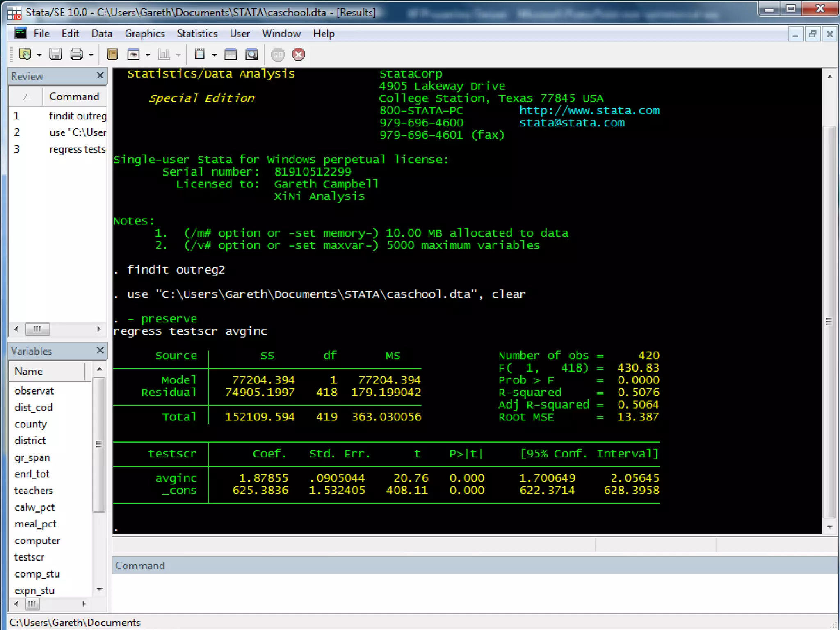Screen dimensions: 840x630
Task: Expand the Do-file Editor dropdown arrow
Action: point(214,55)
